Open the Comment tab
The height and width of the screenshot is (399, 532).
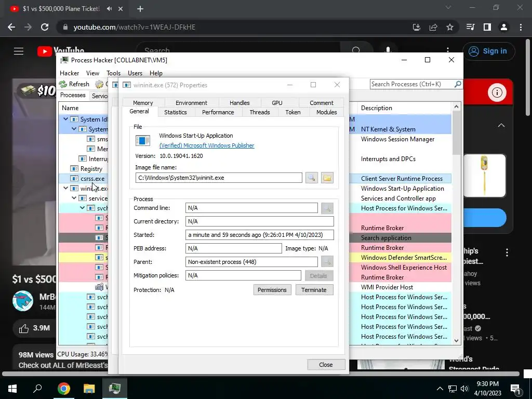[321, 103]
